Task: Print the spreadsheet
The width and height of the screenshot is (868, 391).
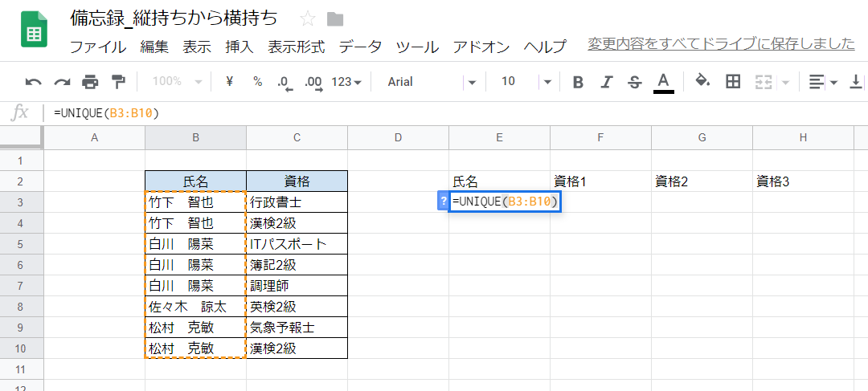Action: click(x=90, y=82)
